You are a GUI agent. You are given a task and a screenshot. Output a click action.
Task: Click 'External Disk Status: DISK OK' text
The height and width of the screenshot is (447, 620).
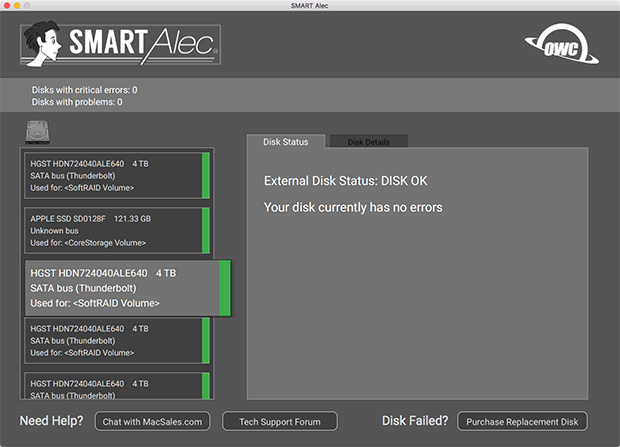[x=346, y=181]
